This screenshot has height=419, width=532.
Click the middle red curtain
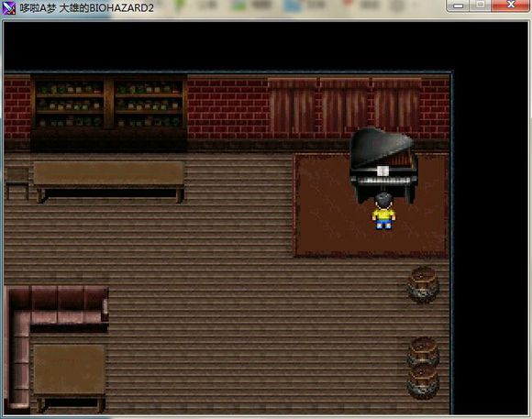345,105
